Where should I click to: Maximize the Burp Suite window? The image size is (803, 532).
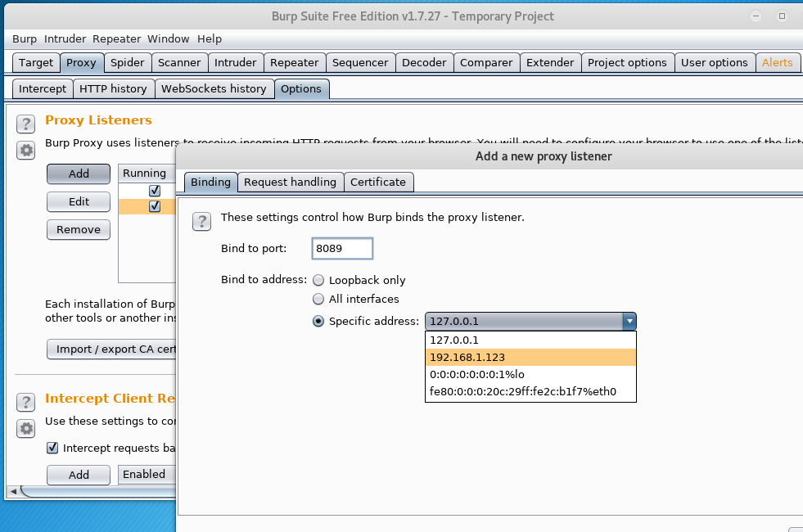click(x=782, y=16)
